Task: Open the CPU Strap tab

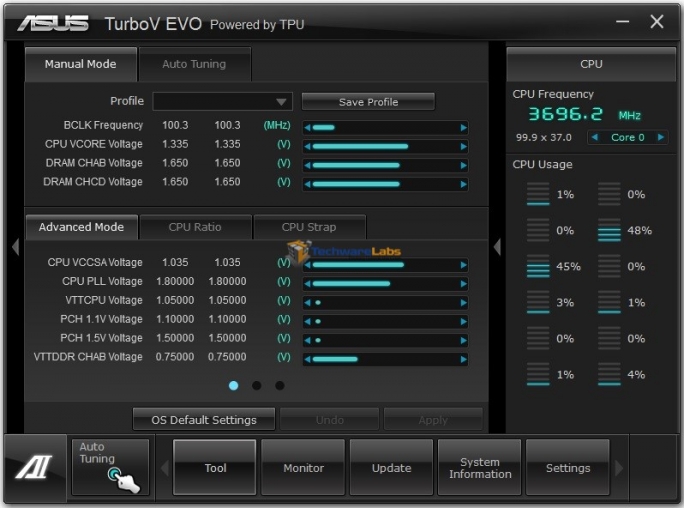Action: tap(309, 227)
